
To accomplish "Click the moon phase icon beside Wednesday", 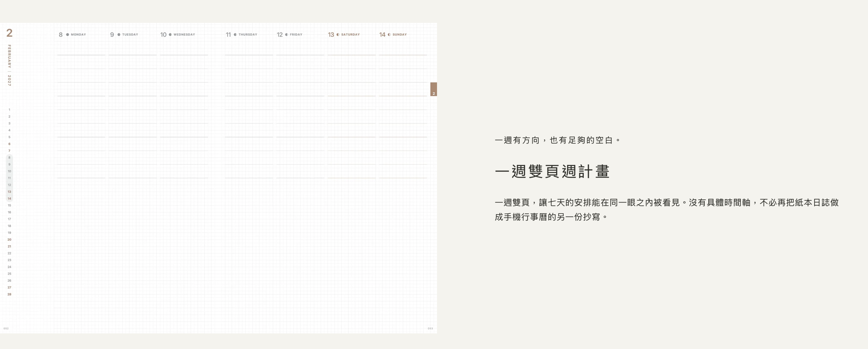I will 170,35.
